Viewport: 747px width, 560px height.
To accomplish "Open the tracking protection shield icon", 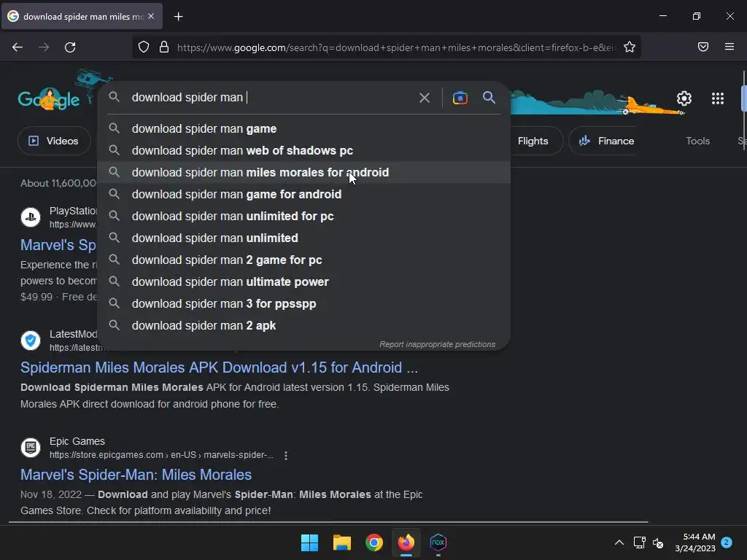I will click(x=144, y=47).
